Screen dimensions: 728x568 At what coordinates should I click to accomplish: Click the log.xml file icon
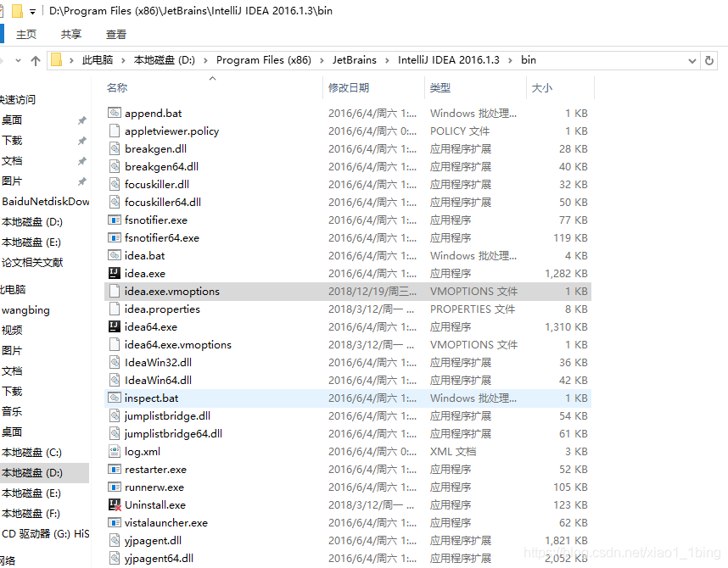(115, 451)
